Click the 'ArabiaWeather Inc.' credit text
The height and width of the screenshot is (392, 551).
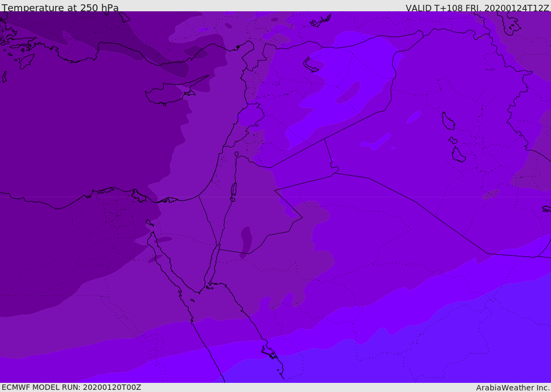[513, 388]
